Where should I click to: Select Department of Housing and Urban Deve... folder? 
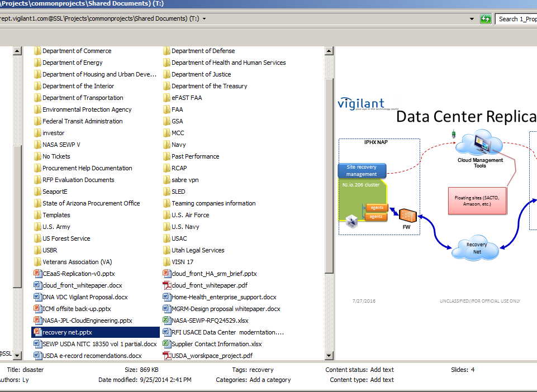[99, 74]
